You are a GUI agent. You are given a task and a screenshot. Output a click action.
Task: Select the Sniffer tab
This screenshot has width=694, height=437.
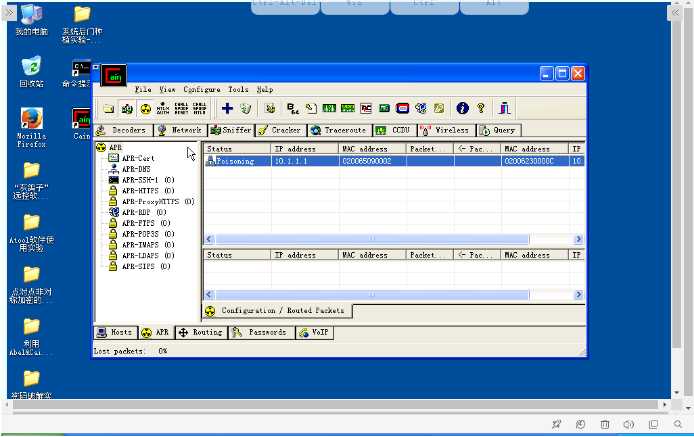(231, 130)
